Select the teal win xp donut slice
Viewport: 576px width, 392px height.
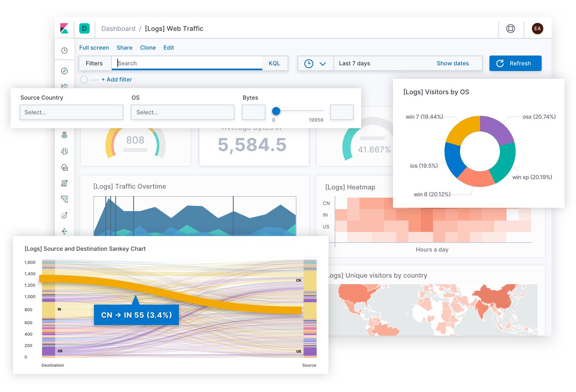[x=504, y=163]
